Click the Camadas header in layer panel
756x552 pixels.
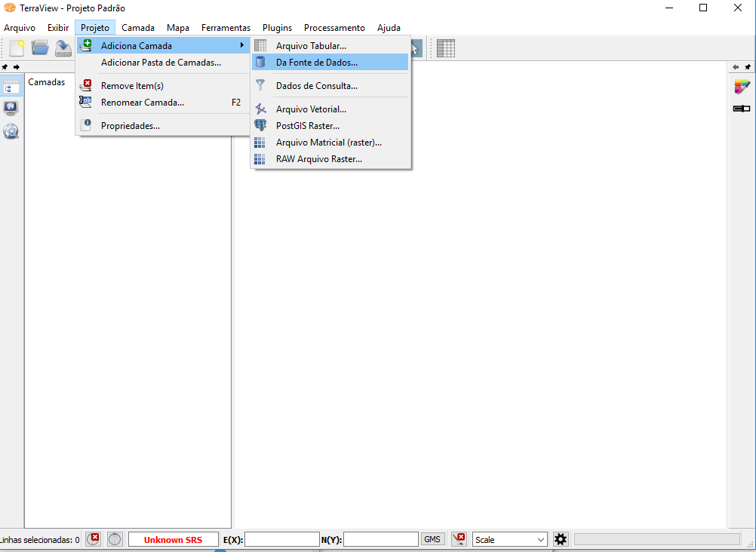click(x=46, y=82)
